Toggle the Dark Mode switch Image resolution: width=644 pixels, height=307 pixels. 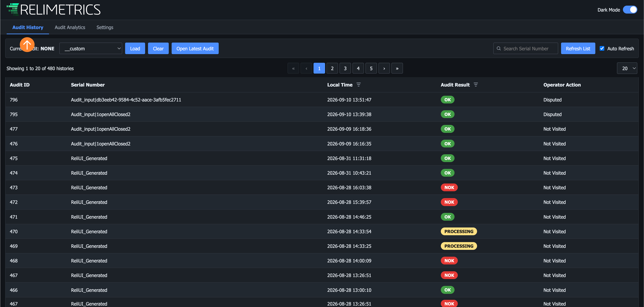click(630, 10)
